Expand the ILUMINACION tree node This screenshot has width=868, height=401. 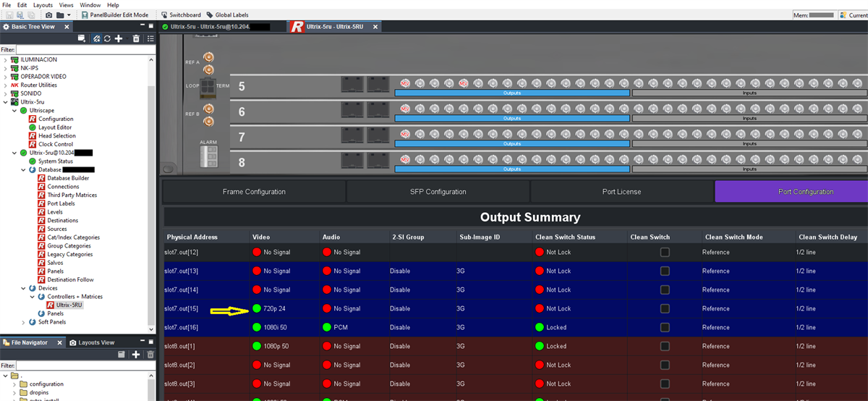[x=6, y=59]
